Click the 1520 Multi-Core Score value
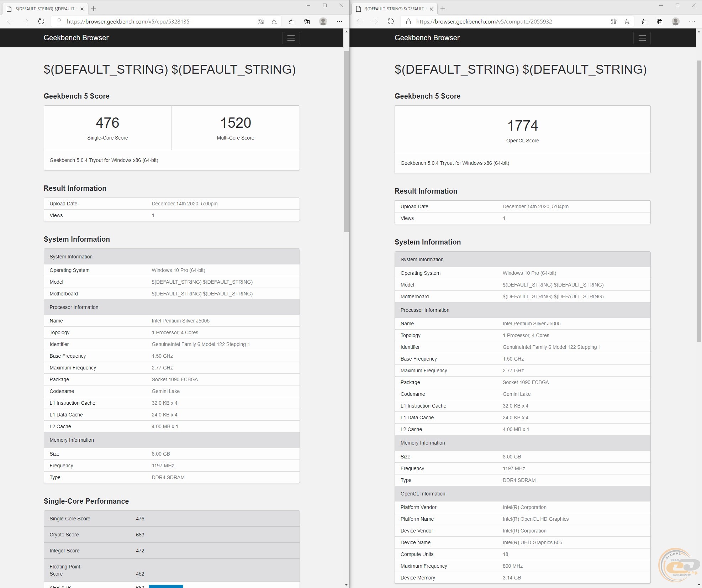Viewport: 702px width, 588px height. 236,123
